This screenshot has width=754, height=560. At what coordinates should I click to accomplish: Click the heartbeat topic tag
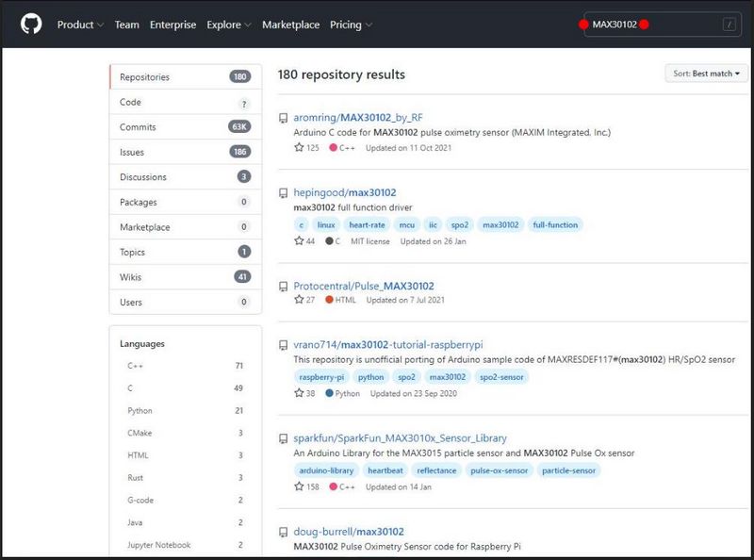pyautogui.click(x=385, y=470)
